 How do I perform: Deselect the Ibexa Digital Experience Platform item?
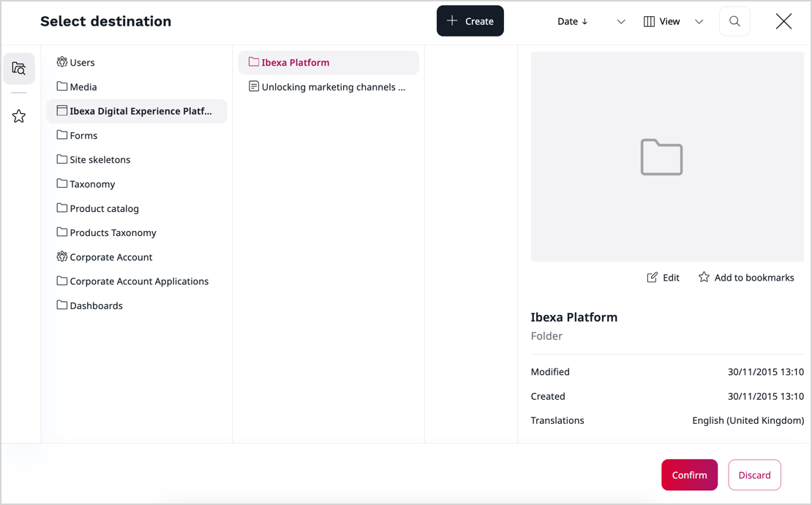(x=136, y=110)
